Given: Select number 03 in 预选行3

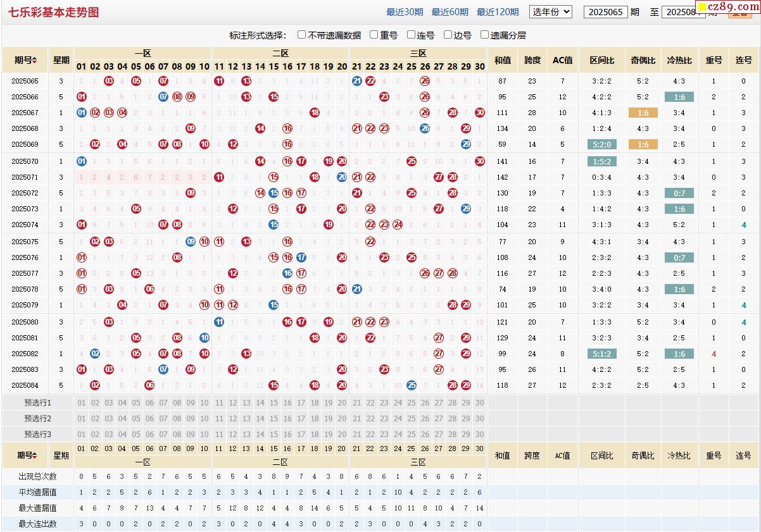Looking at the screenshot, I should pos(109,435).
